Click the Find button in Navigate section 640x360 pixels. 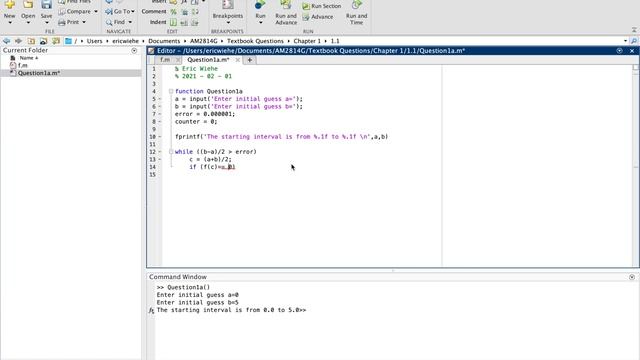(x=115, y=22)
